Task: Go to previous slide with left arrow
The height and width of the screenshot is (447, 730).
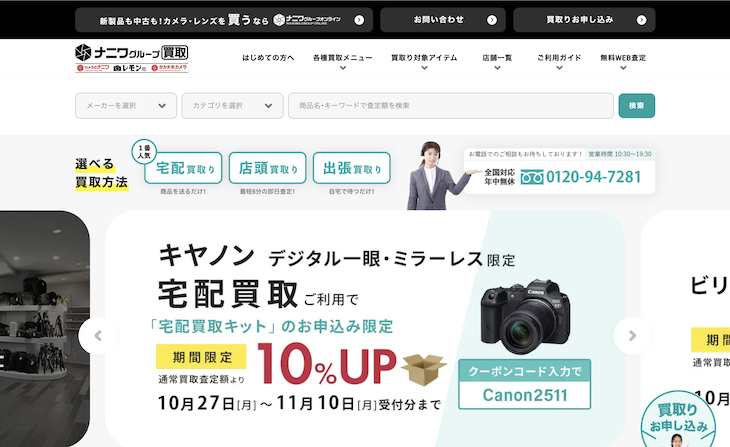Action: 98,336
